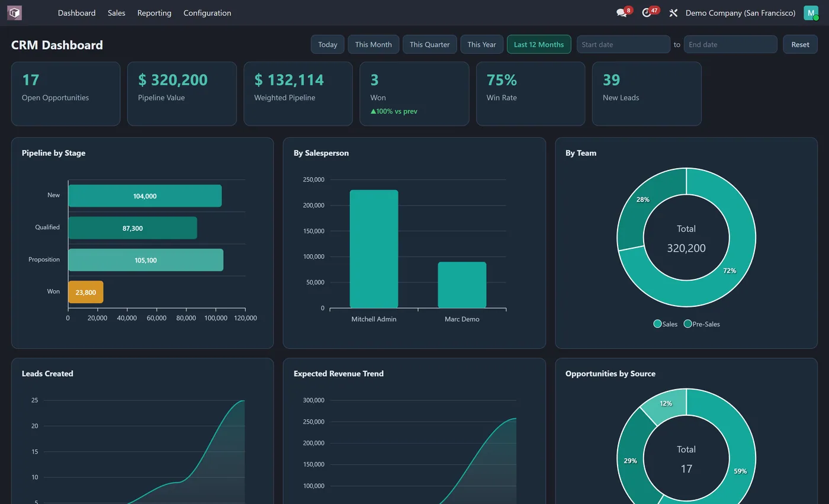Select the 28% By Team segment

642,200
